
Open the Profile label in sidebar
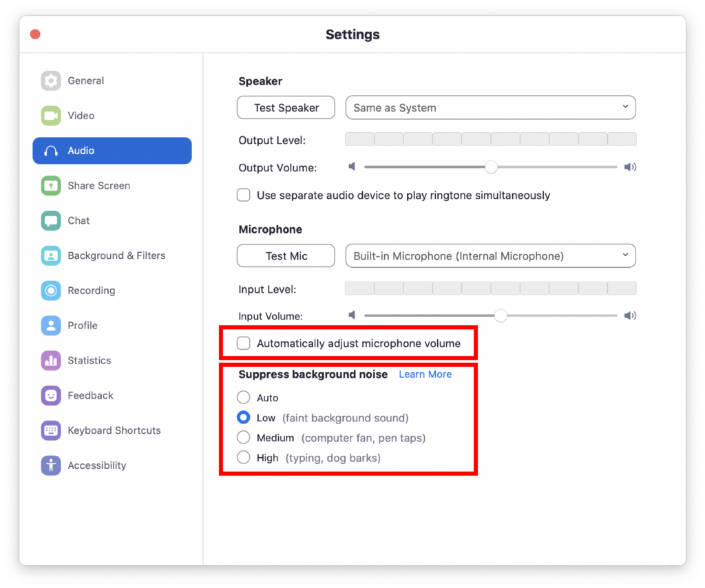(x=83, y=326)
